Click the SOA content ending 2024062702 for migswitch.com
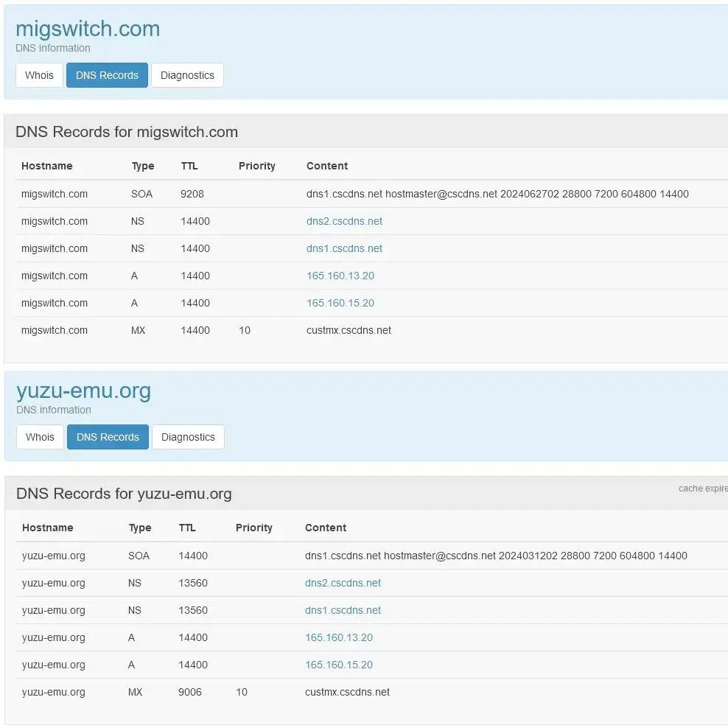The height and width of the screenshot is (728, 728). pos(497,194)
